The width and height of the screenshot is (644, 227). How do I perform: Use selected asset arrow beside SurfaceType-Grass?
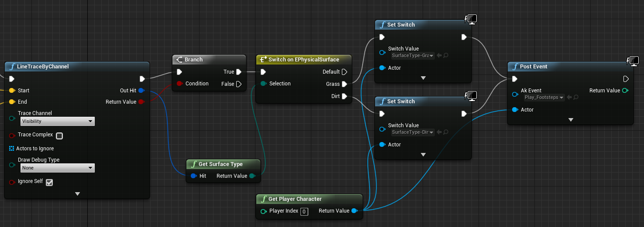pos(439,55)
